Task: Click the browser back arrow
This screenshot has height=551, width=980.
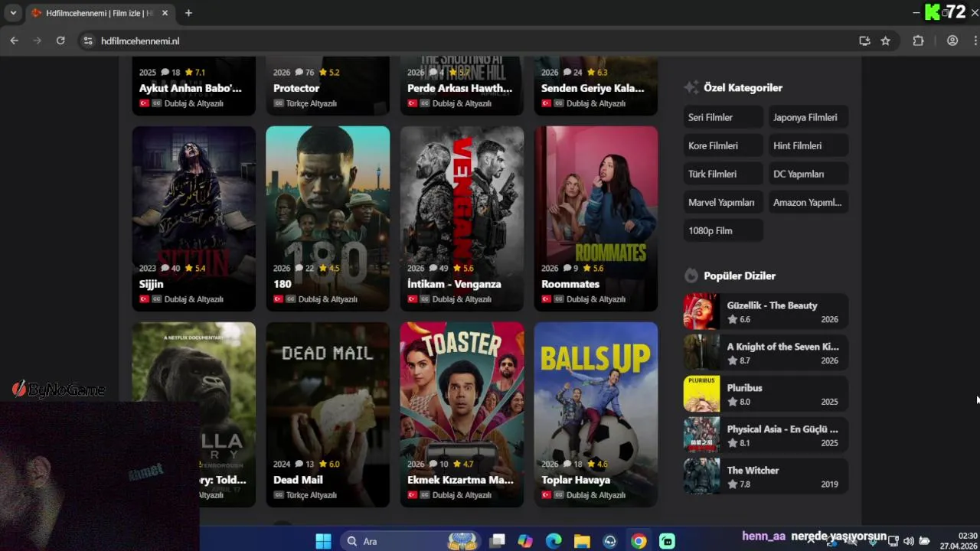Action: click(x=14, y=41)
